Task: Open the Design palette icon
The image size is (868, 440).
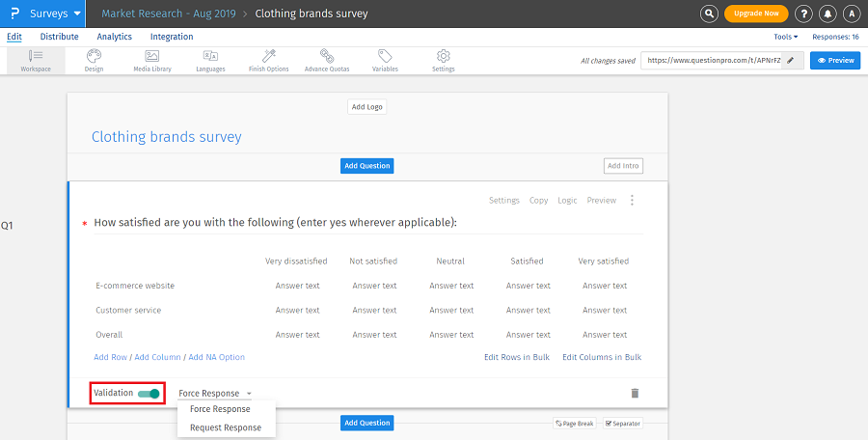Action: [94, 57]
